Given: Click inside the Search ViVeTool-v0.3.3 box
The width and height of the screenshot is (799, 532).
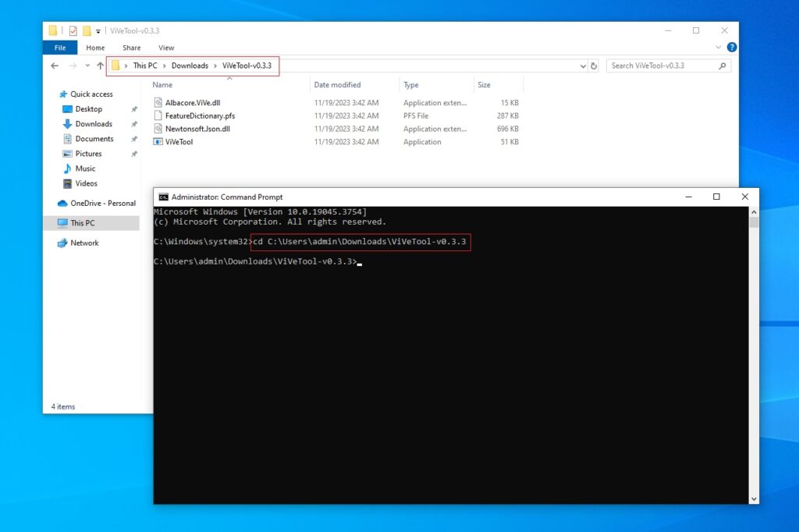Looking at the screenshot, I should click(663, 66).
